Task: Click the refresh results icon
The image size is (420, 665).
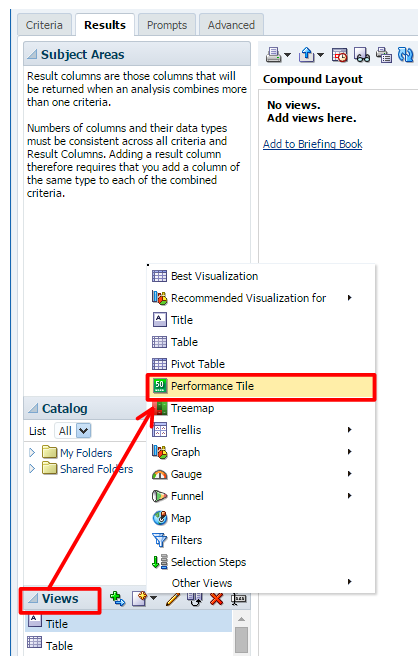Action: click(406, 55)
